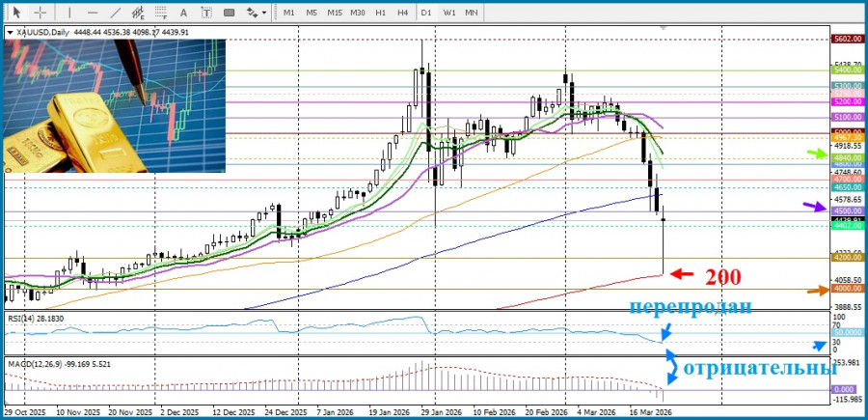Select the MN monthly period
This screenshot has height=420, width=868.
(472, 13)
